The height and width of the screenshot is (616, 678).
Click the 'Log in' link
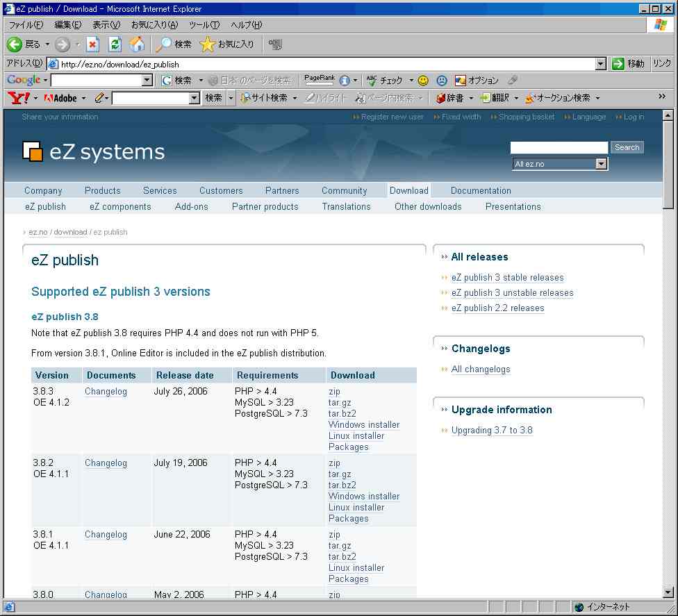tap(634, 117)
